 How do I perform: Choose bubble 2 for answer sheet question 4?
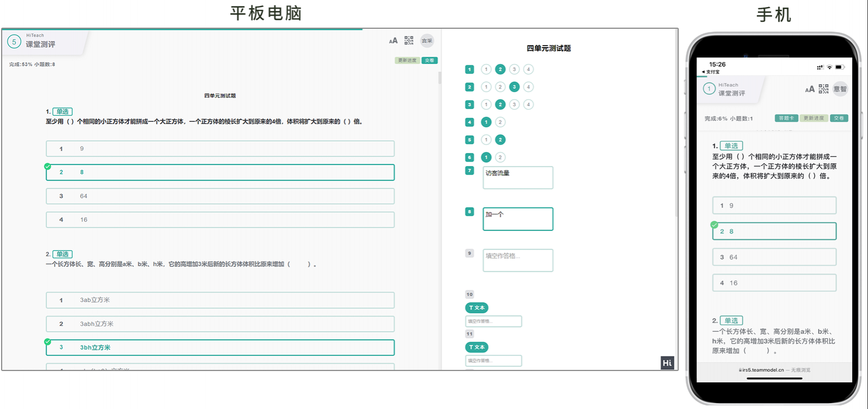(x=500, y=122)
